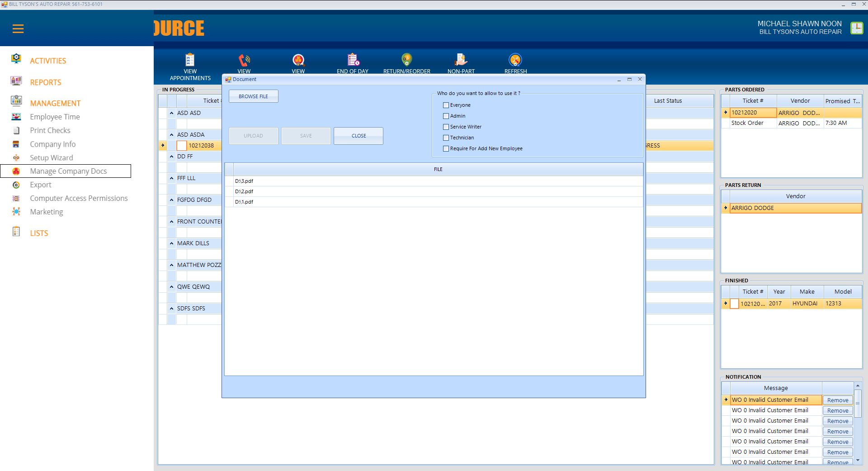The image size is (868, 471).
Task: Collapse the ASD ASD group row
Action: pyautogui.click(x=172, y=113)
